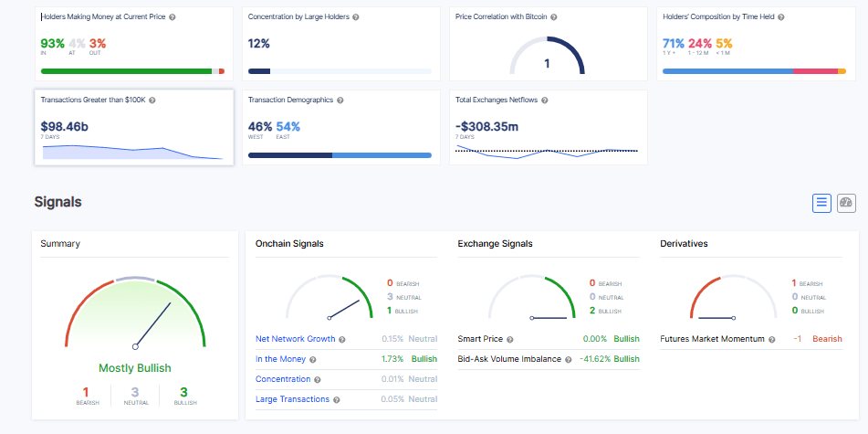Open info icon for Price Correlation with Bitcoin

coord(554,17)
